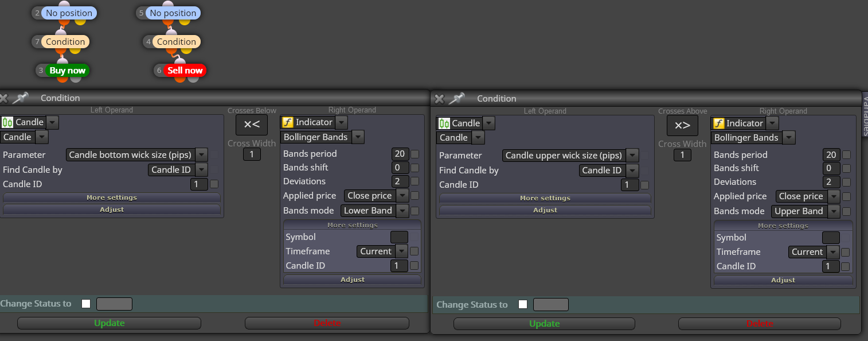Toggle Bands shift checkbox in left panel
Screen dimensions: 868x341
point(415,168)
